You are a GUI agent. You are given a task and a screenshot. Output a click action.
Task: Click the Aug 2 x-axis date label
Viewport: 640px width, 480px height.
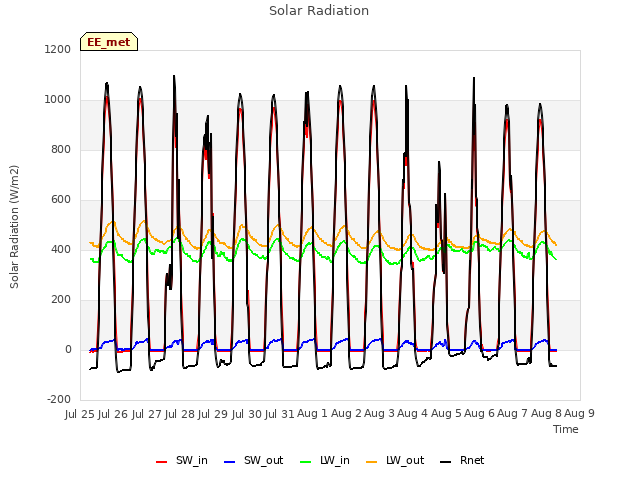point(346,414)
